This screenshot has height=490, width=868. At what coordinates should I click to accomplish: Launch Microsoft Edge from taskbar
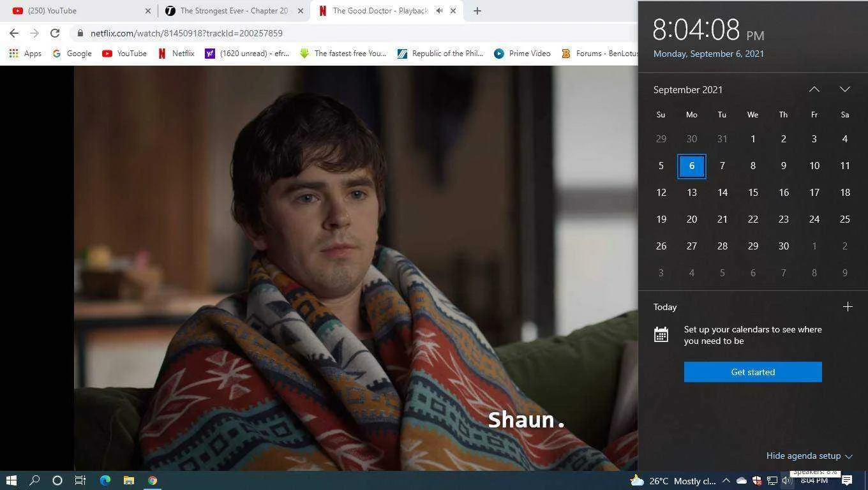point(105,480)
